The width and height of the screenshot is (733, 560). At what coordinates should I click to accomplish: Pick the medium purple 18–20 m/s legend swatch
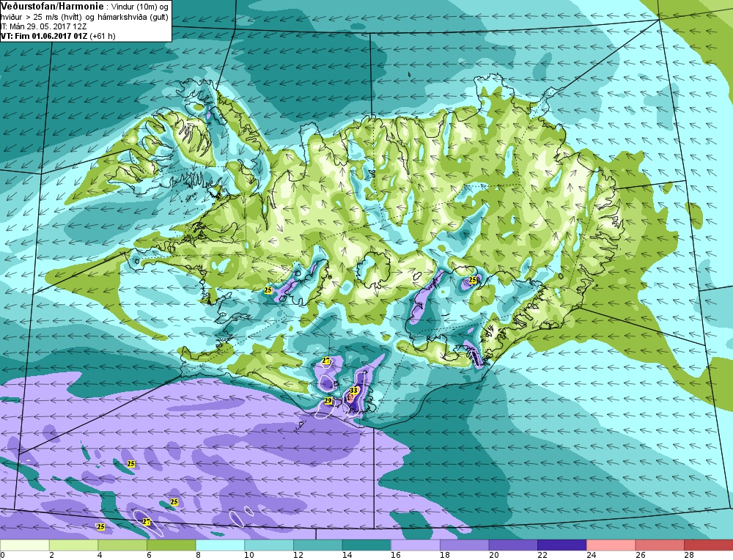(464, 545)
